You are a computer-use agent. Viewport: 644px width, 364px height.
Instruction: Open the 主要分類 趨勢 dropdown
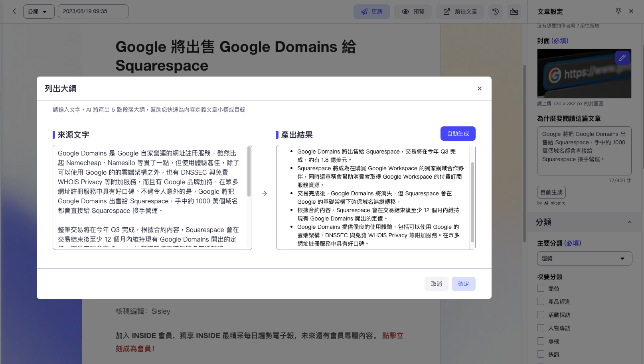(585, 258)
